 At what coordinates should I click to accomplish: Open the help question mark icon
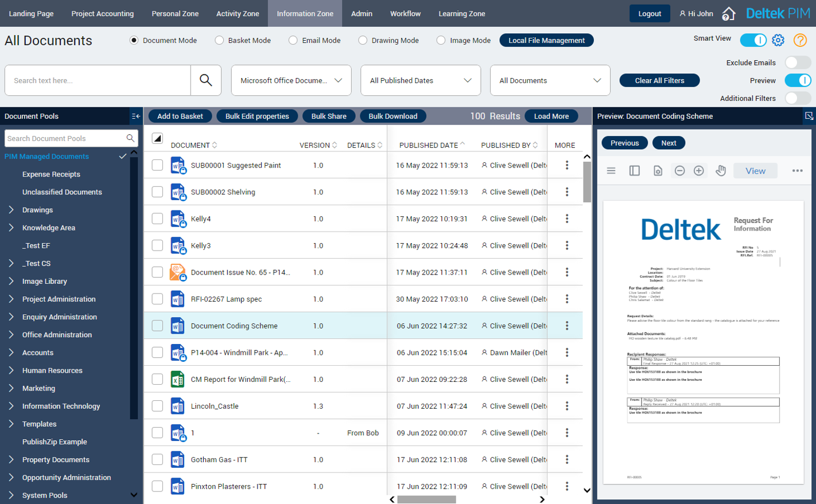[x=800, y=40]
